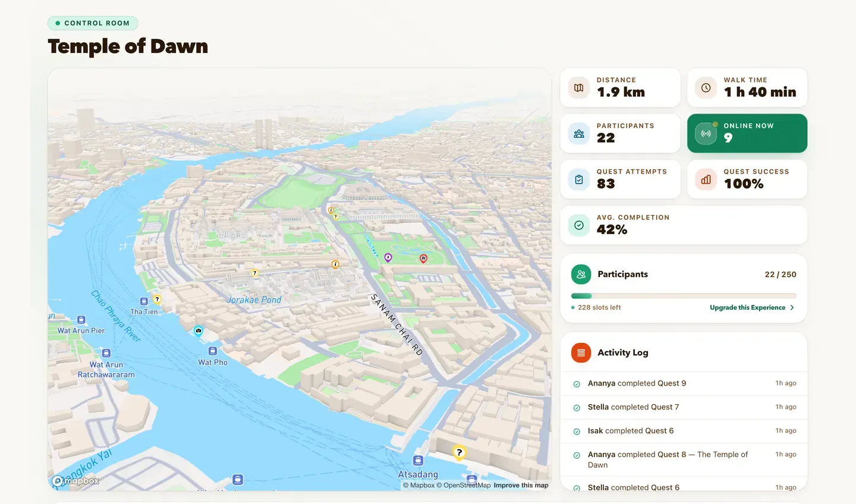This screenshot has height=504, width=856.
Task: Click the Online Now broadcast icon
Action: (706, 134)
